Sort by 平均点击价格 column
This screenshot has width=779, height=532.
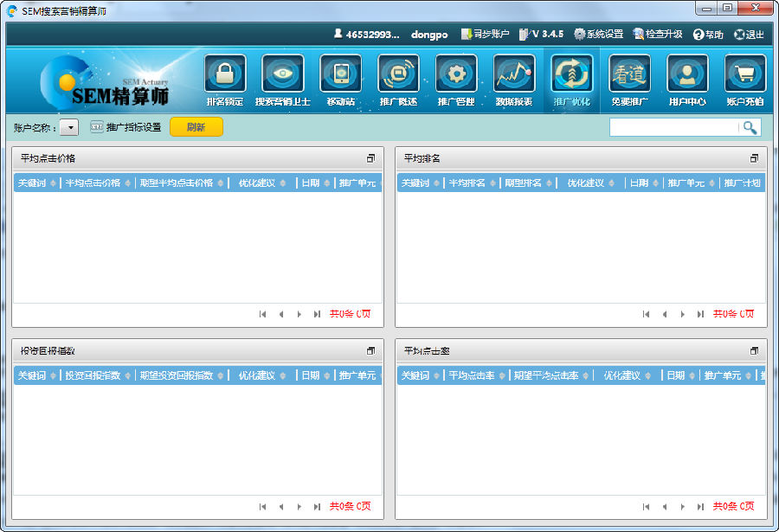point(97,183)
